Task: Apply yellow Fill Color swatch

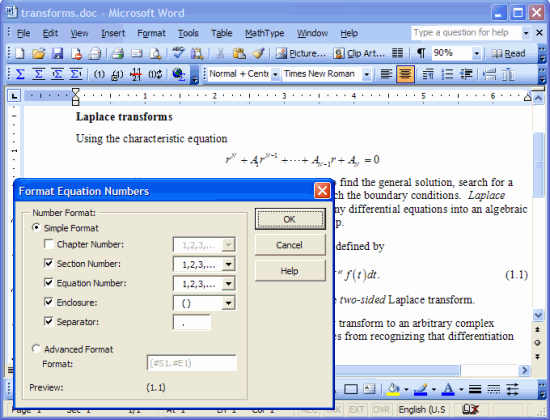Action: [x=394, y=389]
